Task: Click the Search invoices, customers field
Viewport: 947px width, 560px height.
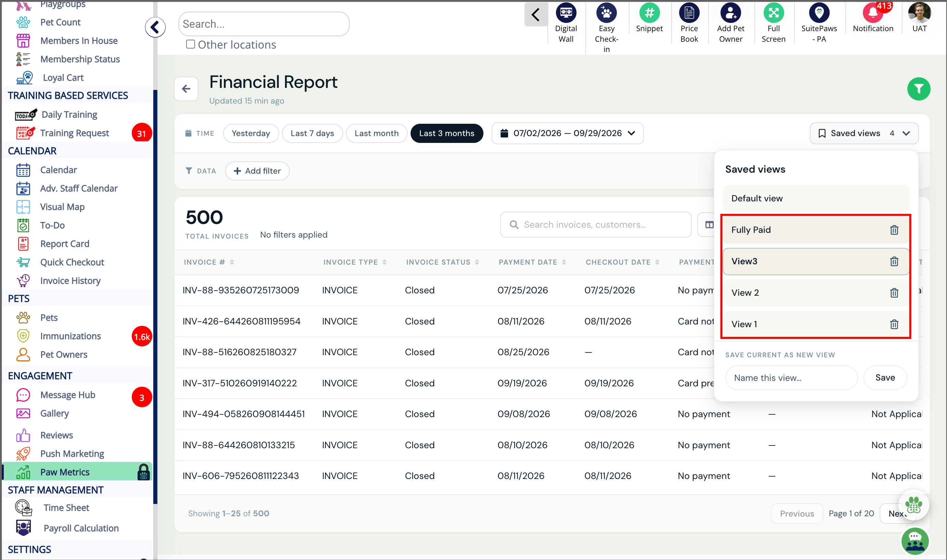Action: (x=595, y=225)
